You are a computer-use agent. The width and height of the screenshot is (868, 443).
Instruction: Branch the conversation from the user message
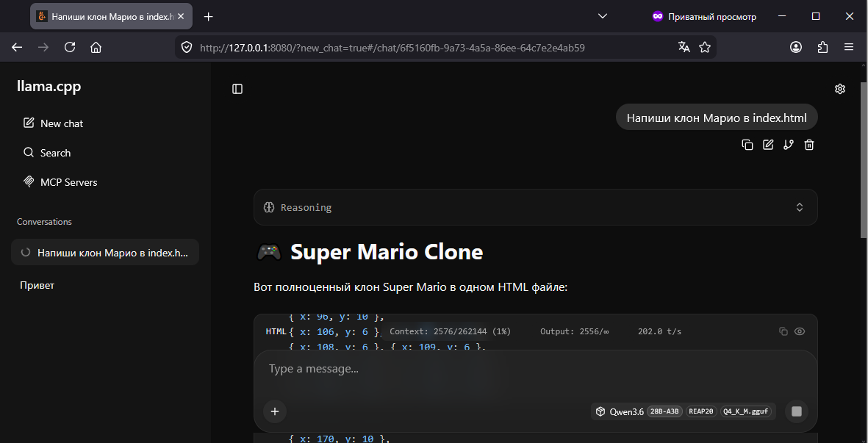(789, 145)
